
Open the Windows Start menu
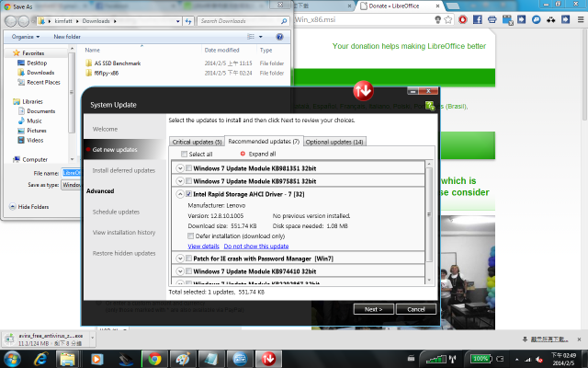(12, 360)
